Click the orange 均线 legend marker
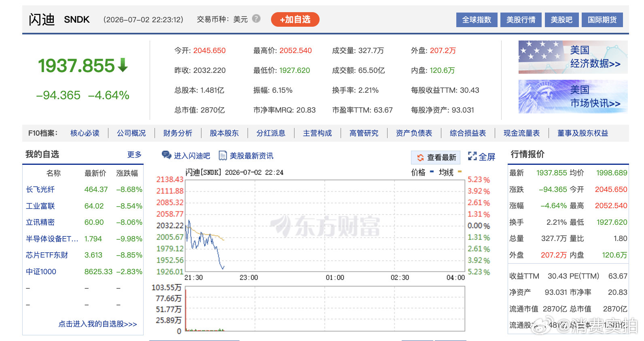644x341 pixels. (x=460, y=171)
